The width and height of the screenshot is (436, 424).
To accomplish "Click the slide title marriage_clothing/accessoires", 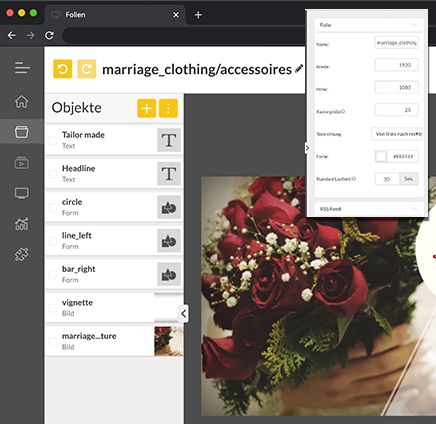I will [197, 69].
